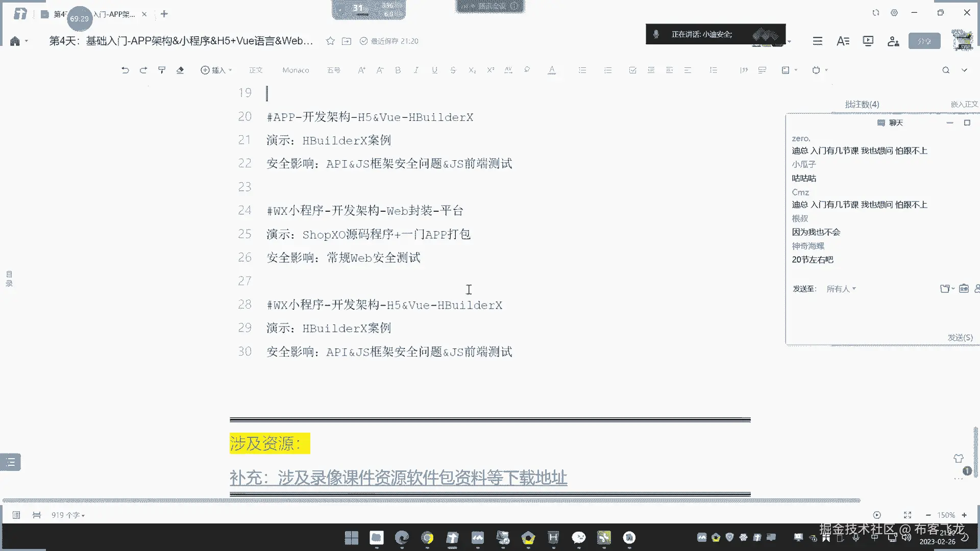Click the eraser clear formatting icon
Image resolution: width=980 pixels, height=551 pixels.
click(180, 70)
